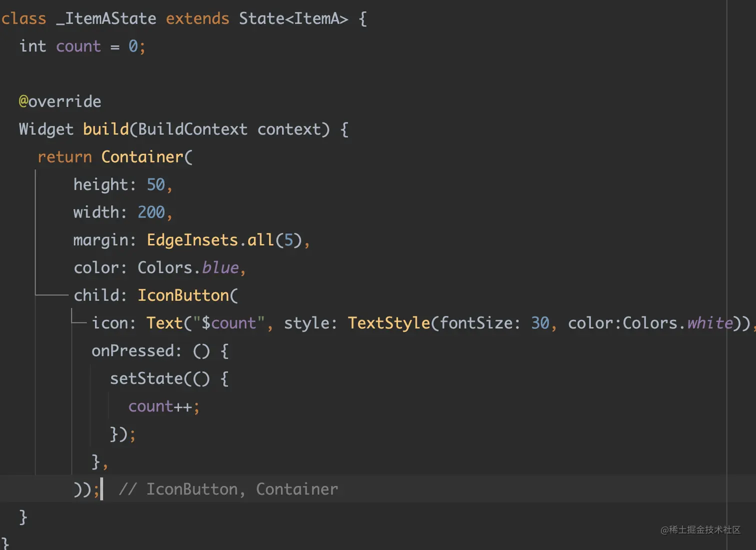Click 'IconButton(' on the child line
Screen dimensions: 756x550
pyautogui.click(x=188, y=295)
